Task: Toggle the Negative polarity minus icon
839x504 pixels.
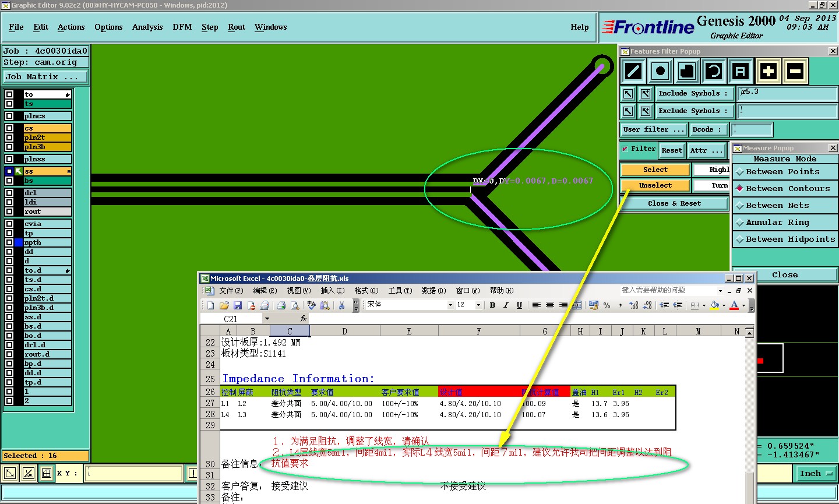Action: (795, 72)
